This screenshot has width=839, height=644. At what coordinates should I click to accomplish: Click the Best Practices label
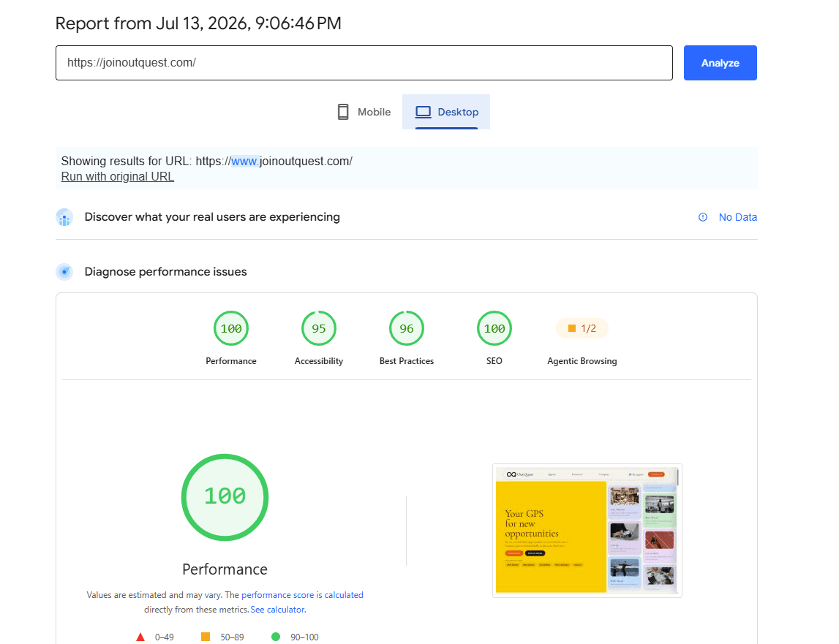pyautogui.click(x=407, y=361)
